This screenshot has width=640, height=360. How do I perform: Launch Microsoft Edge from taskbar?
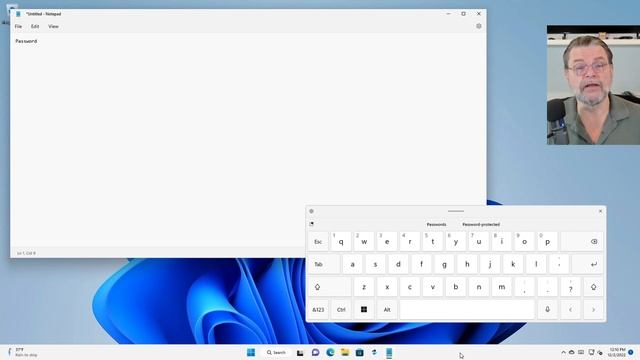tap(330, 352)
